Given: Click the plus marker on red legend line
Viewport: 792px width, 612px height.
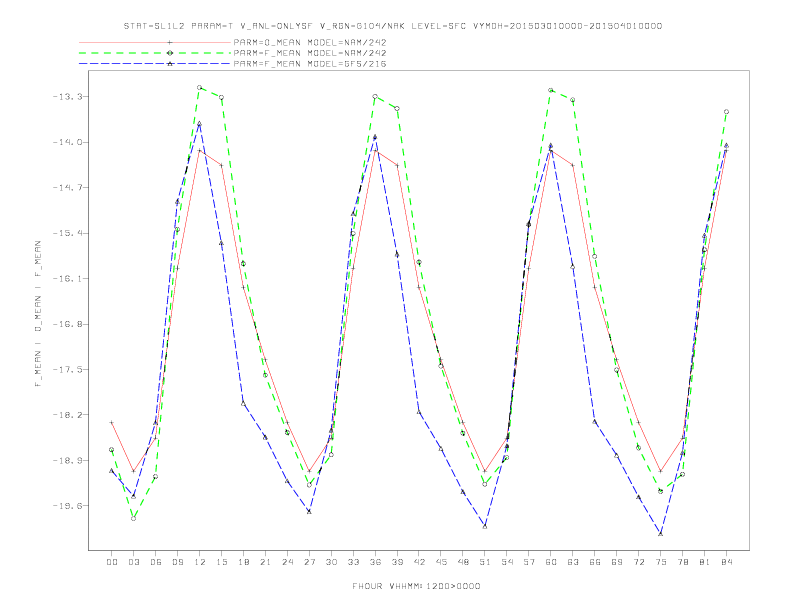Looking at the screenshot, I should coord(170,42).
